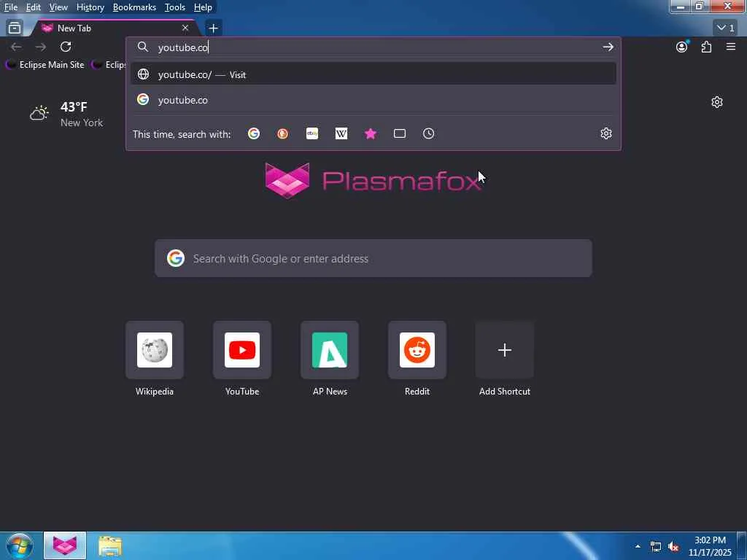Click the Plasmafox taskbar icon

pyautogui.click(x=65, y=545)
